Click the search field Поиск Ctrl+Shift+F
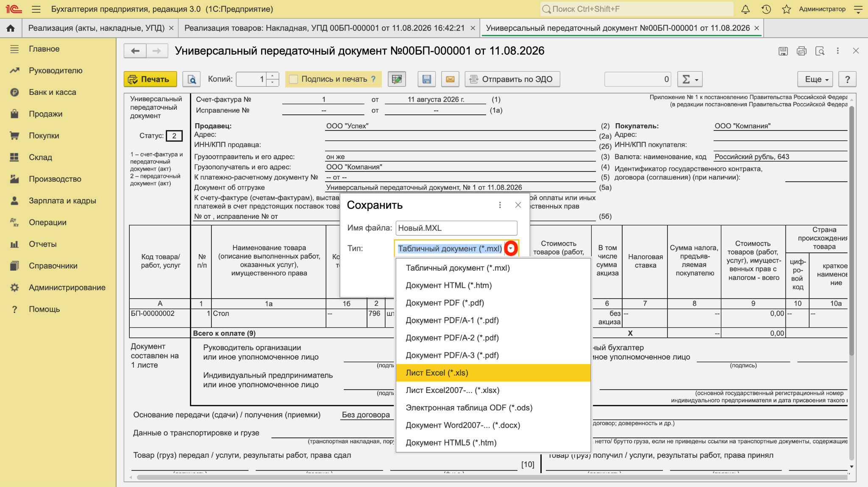Screen dimensions: 868x487 click(637, 9)
